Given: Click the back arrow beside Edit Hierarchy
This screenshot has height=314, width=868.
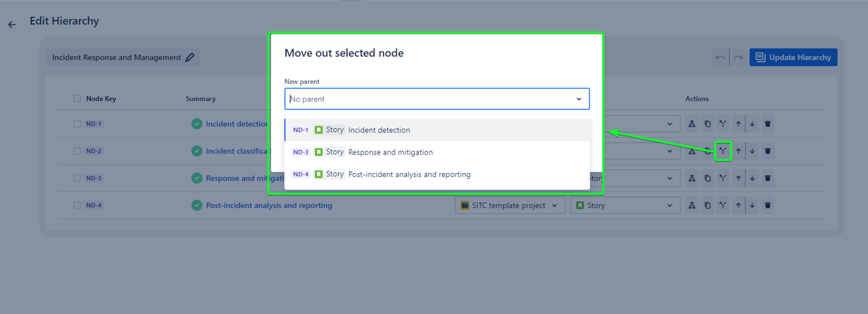Looking at the screenshot, I should coord(12,24).
